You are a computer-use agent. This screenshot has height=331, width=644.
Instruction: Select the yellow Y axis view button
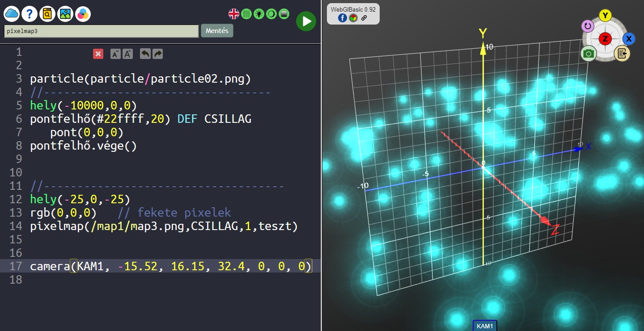coord(605,16)
